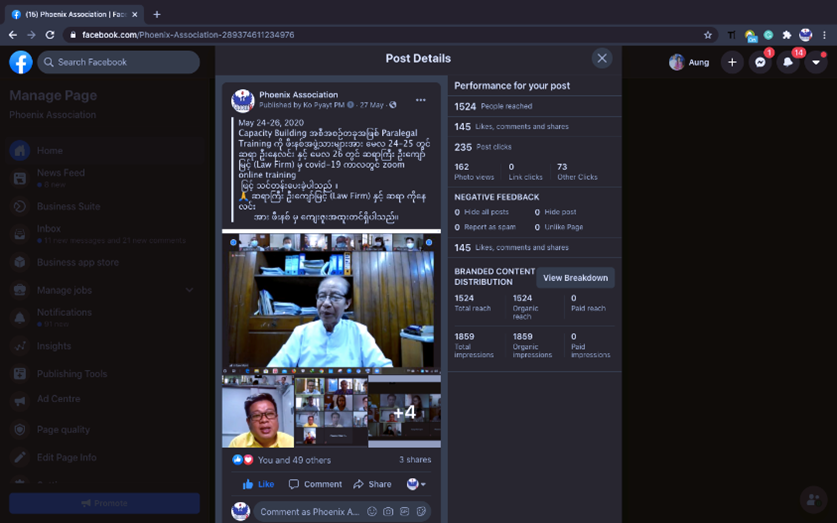
Task: Click the post privacy globe icon
Action: click(393, 105)
